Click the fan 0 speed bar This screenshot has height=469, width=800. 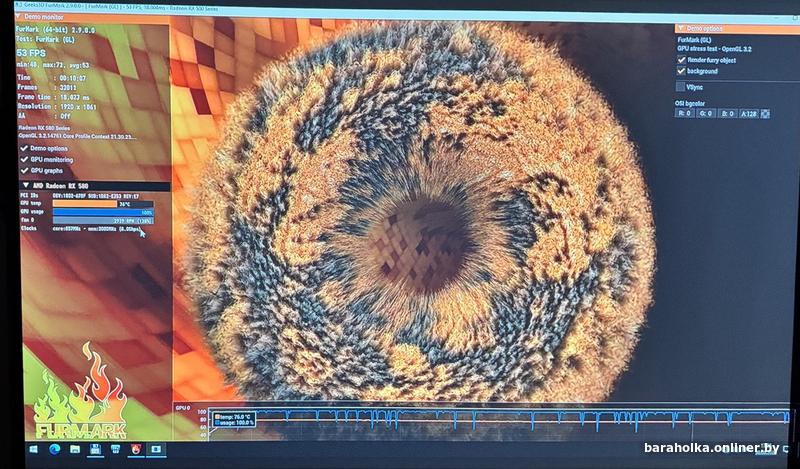point(103,220)
